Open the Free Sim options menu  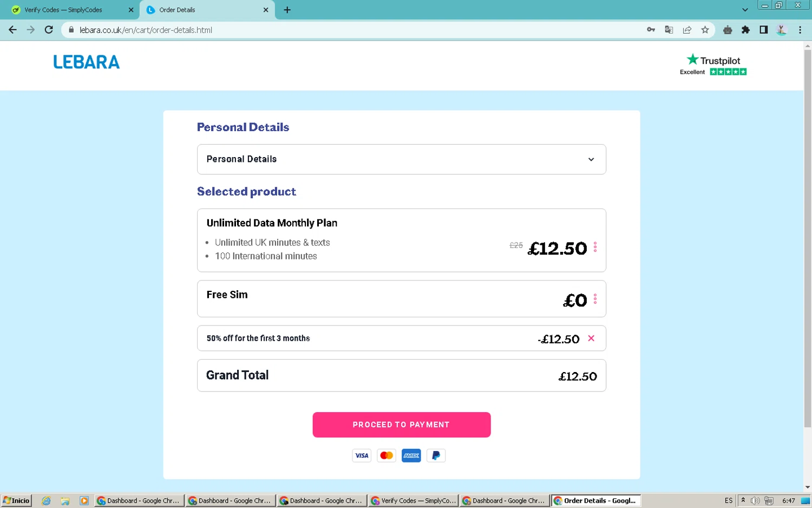click(595, 299)
